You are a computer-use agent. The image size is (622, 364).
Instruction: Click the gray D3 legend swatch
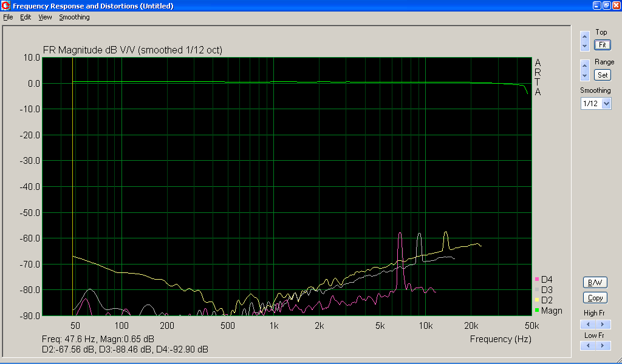coord(537,290)
